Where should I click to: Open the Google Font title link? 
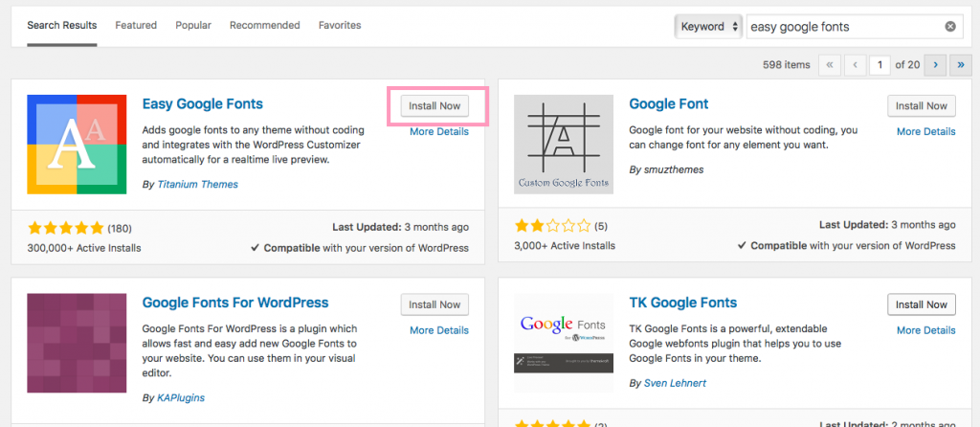coord(669,103)
